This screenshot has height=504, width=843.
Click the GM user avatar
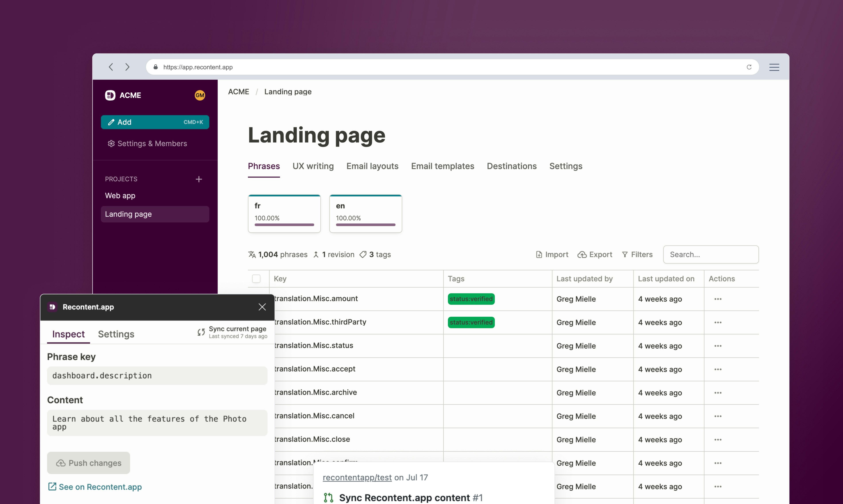pyautogui.click(x=200, y=95)
